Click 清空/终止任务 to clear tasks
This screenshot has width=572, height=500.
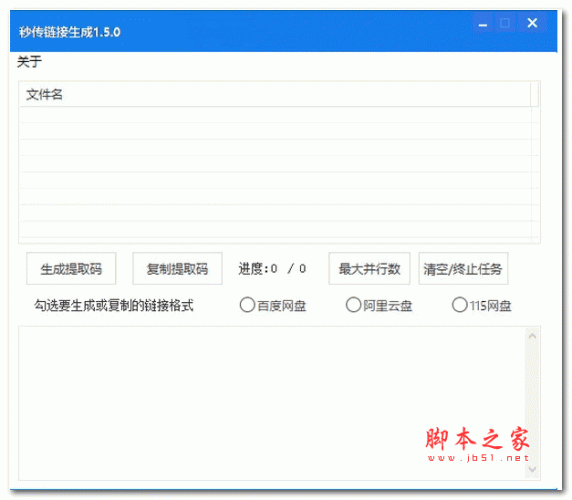463,268
